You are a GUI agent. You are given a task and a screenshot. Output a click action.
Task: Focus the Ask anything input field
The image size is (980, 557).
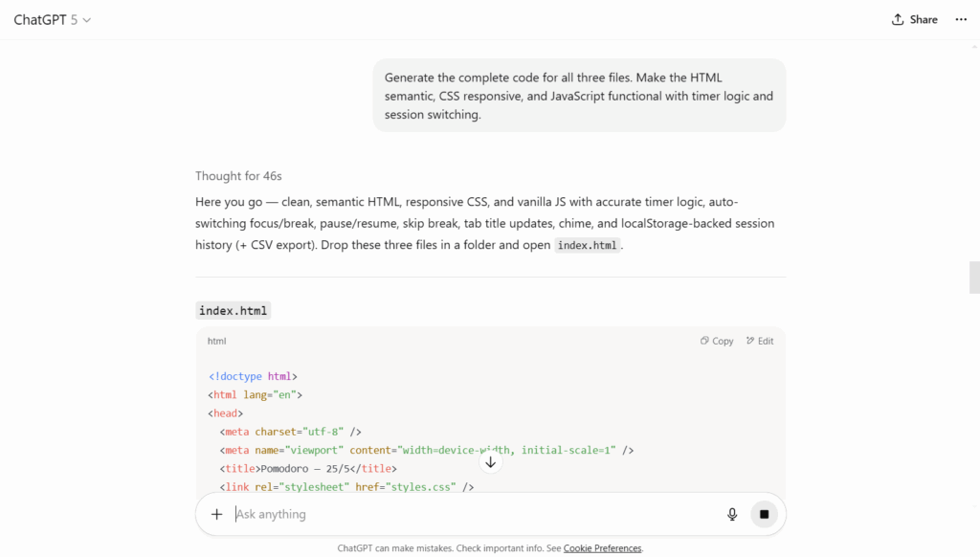click(x=475, y=514)
